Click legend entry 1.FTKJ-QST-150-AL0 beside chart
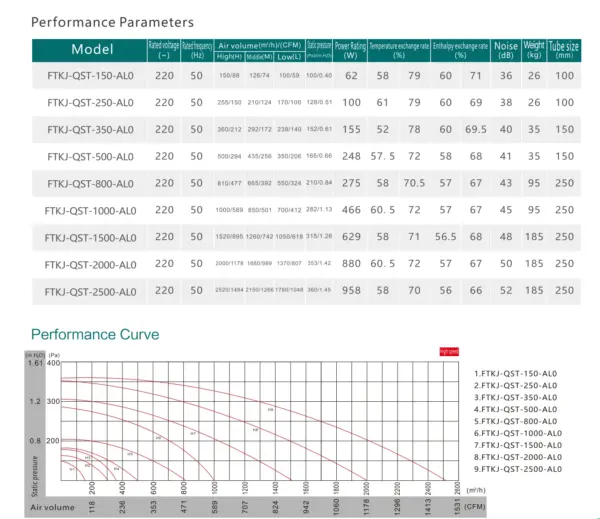Screen dimensions: 600x519 pos(516,372)
